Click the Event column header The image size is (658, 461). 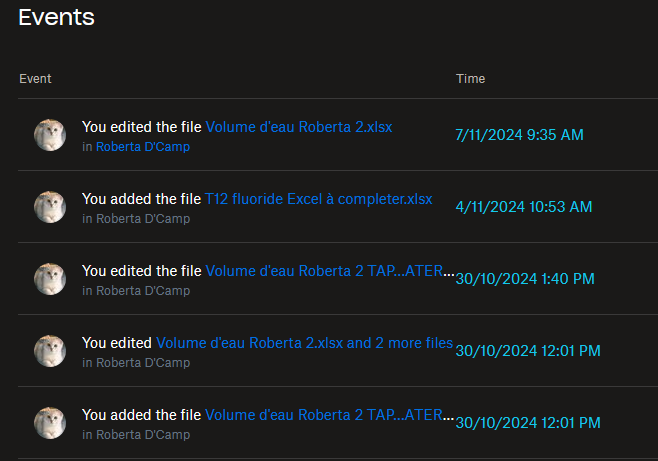(x=35, y=79)
